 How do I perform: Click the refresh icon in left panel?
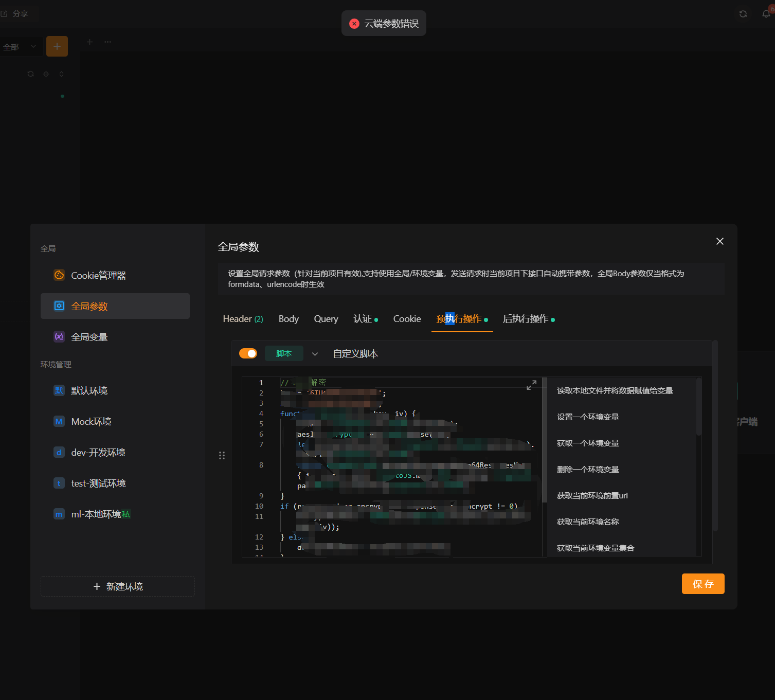pos(30,74)
